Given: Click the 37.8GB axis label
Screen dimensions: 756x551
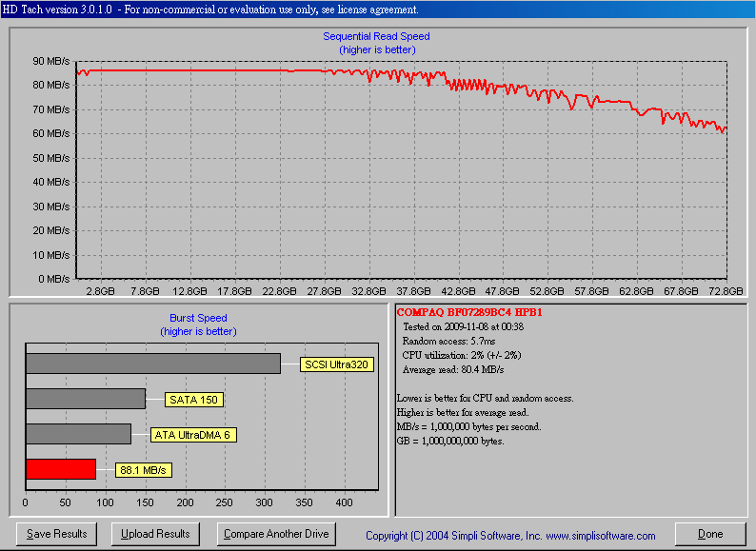Looking at the screenshot, I should (413, 291).
